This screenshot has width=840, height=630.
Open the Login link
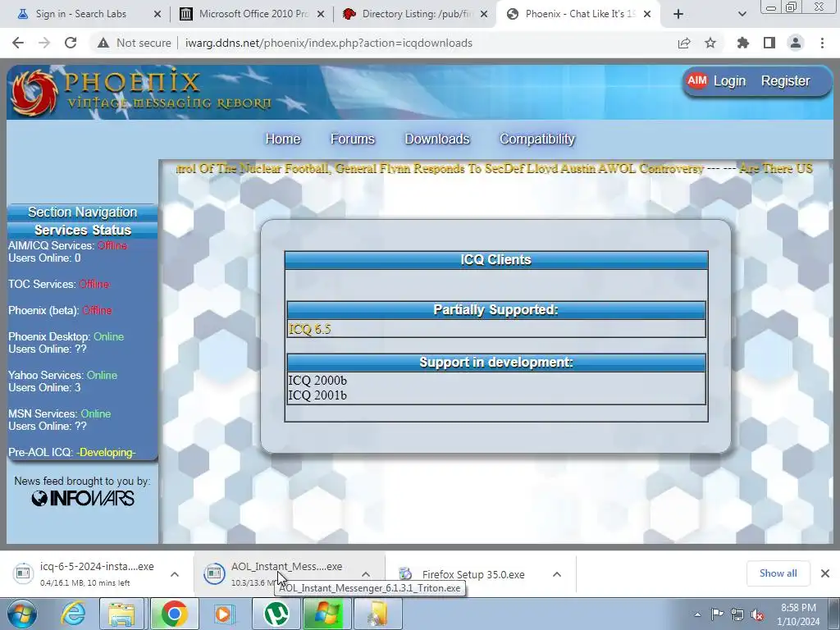point(729,81)
